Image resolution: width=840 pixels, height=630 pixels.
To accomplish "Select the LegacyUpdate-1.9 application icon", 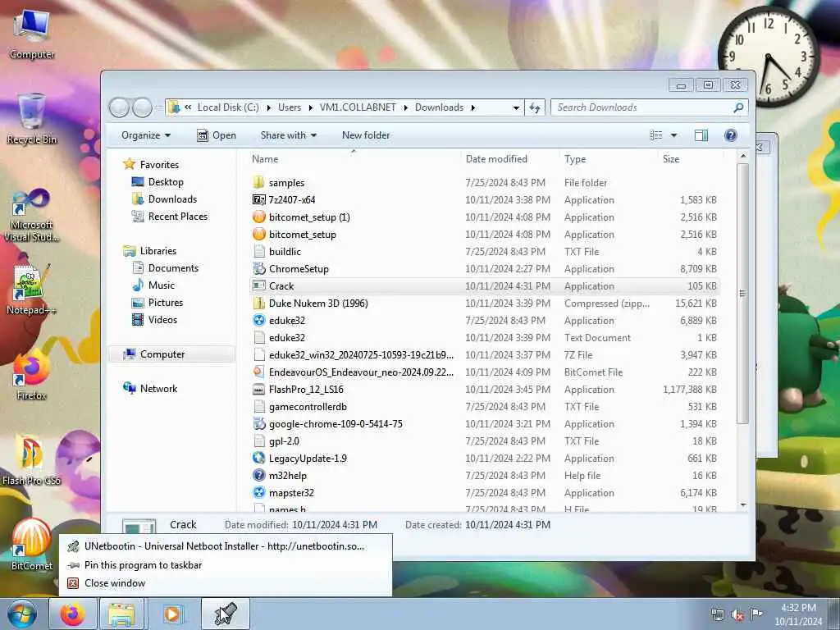I will coord(258,458).
